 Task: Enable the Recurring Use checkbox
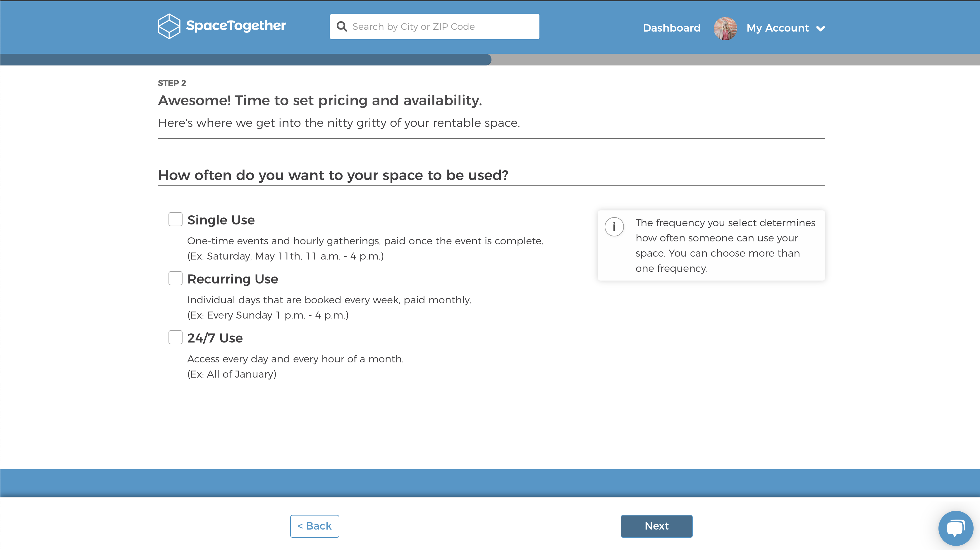(176, 278)
